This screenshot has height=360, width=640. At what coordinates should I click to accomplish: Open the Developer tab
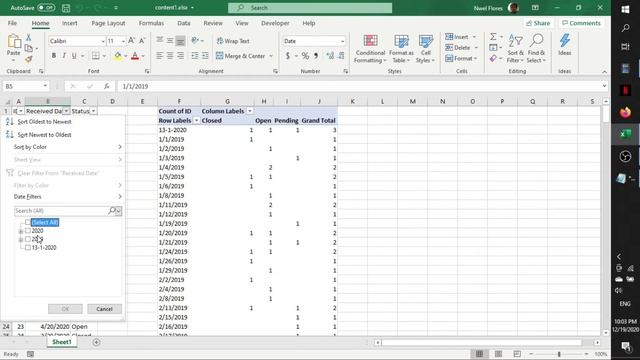[275, 23]
